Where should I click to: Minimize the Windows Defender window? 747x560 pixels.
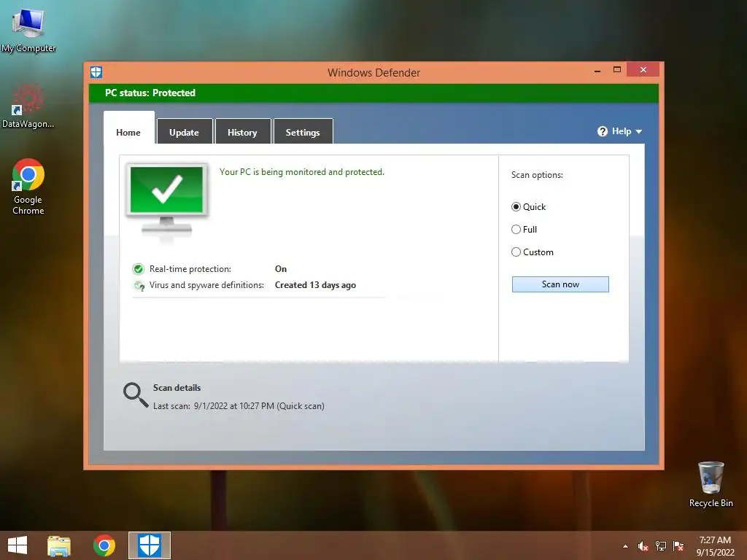click(x=597, y=71)
